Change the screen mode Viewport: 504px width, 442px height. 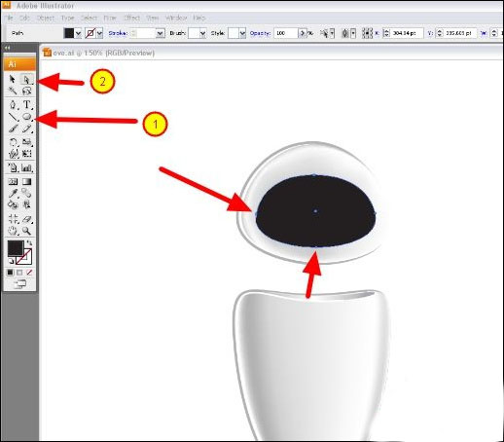(20, 284)
